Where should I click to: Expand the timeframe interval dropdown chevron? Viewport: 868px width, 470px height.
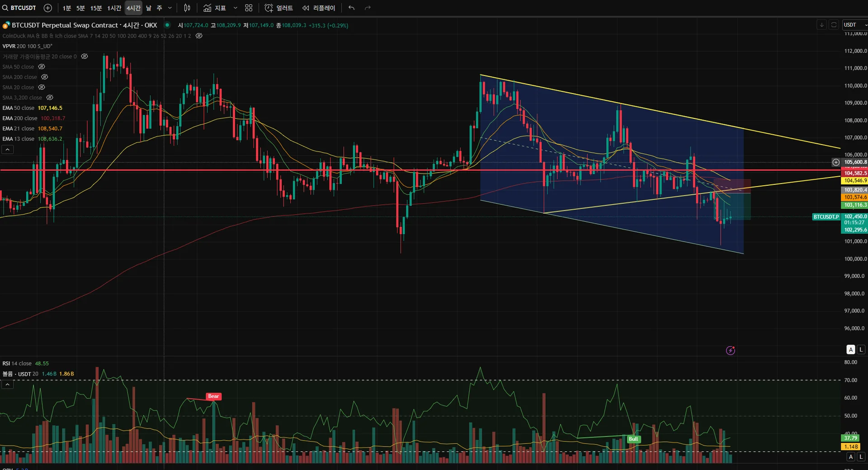[x=170, y=8]
